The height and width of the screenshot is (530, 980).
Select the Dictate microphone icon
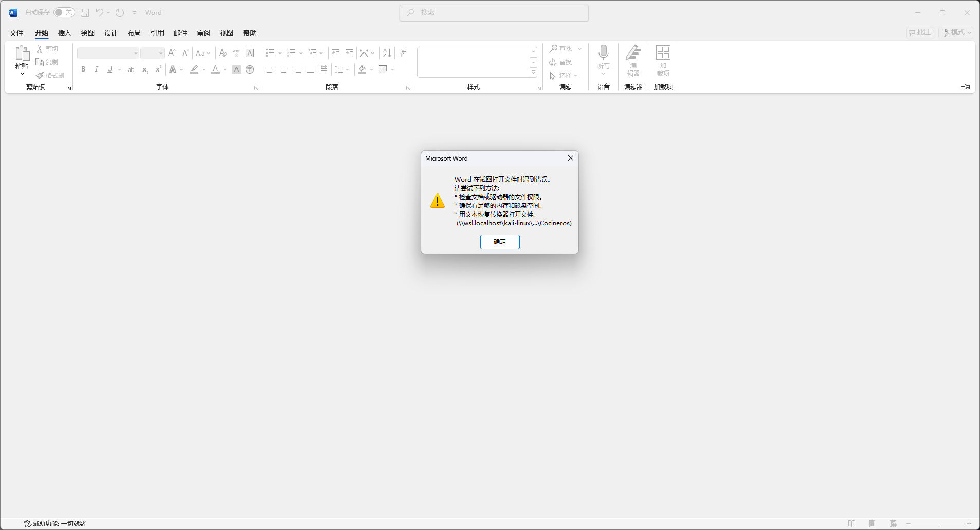pos(603,53)
